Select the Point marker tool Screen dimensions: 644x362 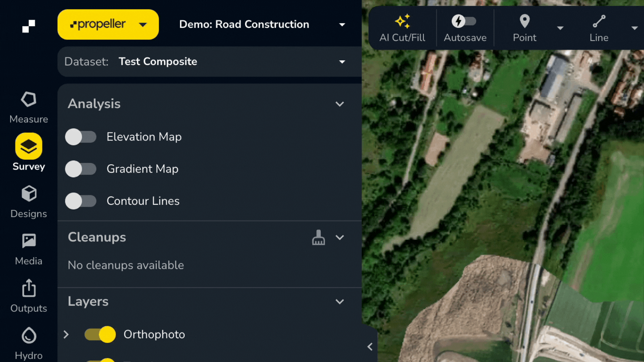[x=525, y=28]
